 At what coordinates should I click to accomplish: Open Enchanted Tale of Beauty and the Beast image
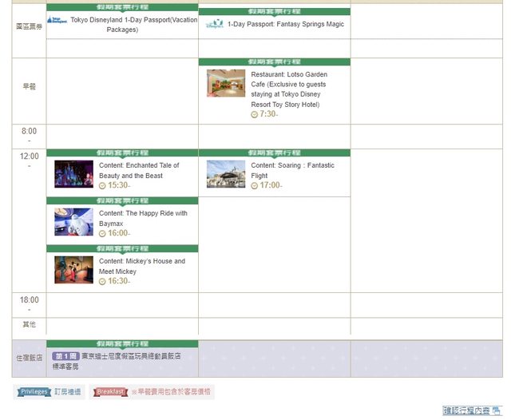point(73,174)
